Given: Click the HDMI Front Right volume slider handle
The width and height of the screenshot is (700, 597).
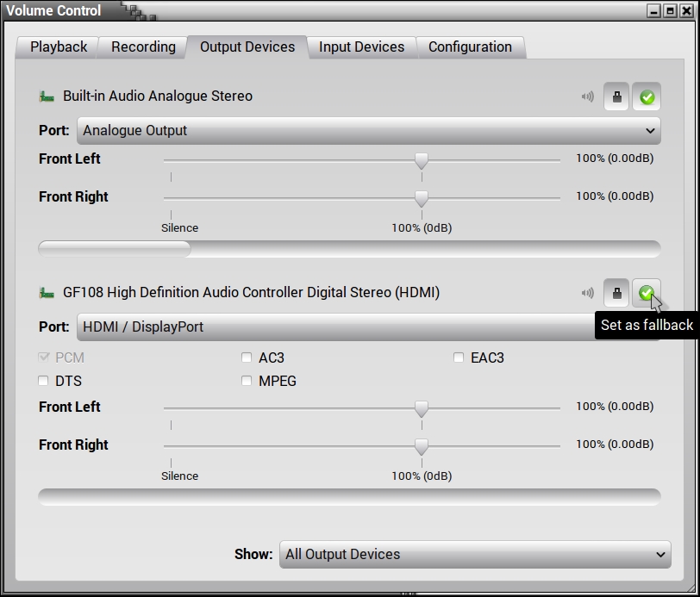Looking at the screenshot, I should click(x=422, y=447).
